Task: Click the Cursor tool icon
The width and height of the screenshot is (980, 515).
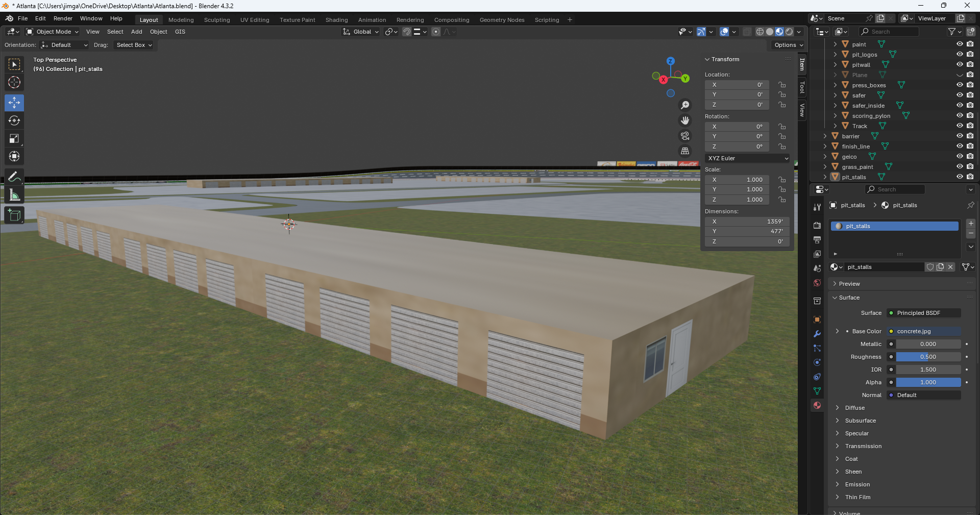Action: [x=14, y=82]
